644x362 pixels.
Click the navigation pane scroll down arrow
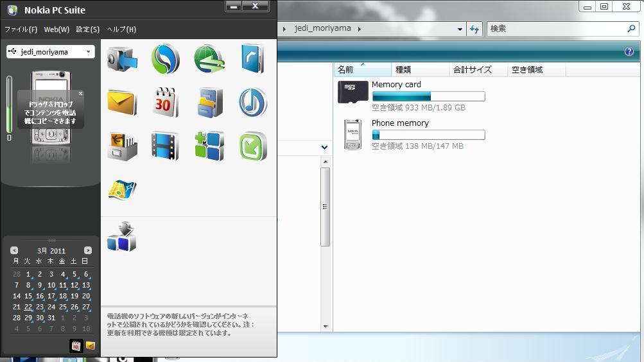click(x=326, y=327)
